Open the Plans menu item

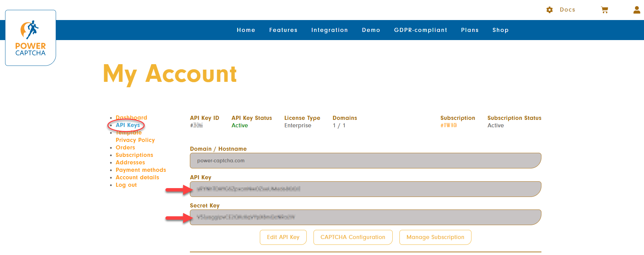(470, 30)
